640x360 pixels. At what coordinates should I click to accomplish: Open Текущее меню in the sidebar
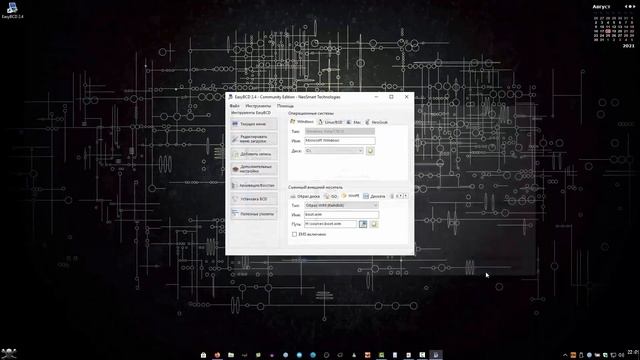tap(254, 124)
